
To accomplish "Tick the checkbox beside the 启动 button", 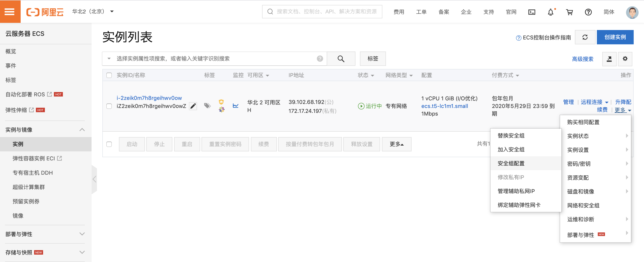I will point(109,144).
